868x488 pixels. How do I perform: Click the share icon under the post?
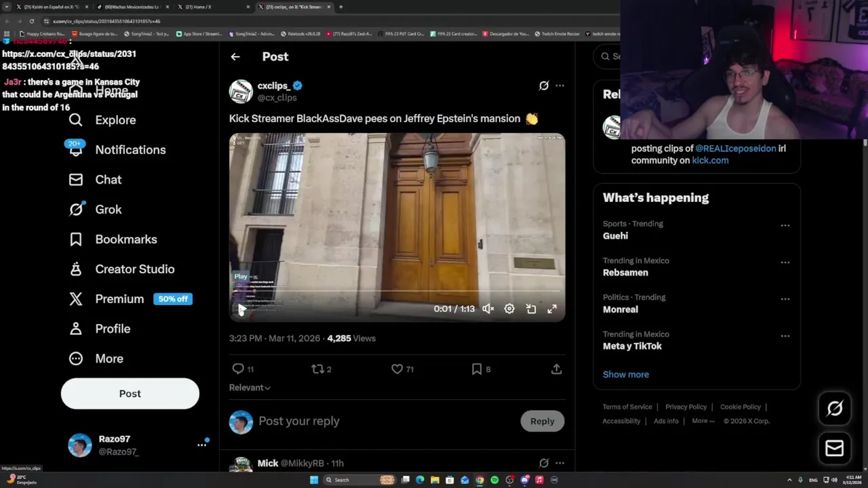coord(556,369)
